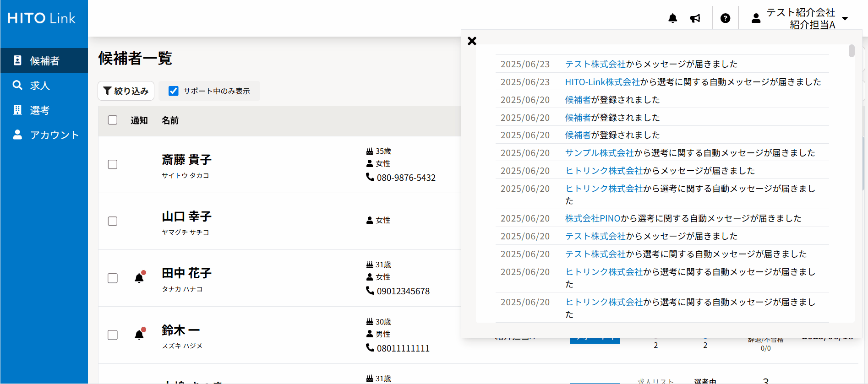Click the bell alert for 鈴木 一
The image size is (868, 384).
pyautogui.click(x=140, y=334)
